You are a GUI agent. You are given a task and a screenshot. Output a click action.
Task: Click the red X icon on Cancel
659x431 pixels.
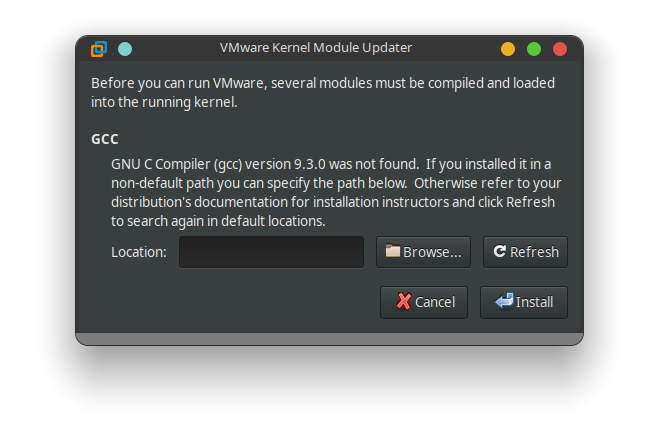tap(403, 301)
